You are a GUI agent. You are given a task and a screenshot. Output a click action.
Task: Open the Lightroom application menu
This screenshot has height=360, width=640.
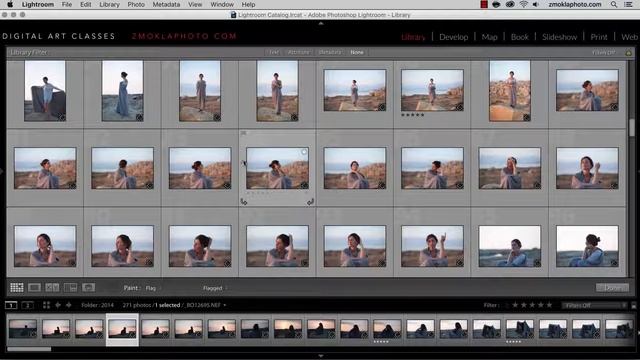pos(38,4)
